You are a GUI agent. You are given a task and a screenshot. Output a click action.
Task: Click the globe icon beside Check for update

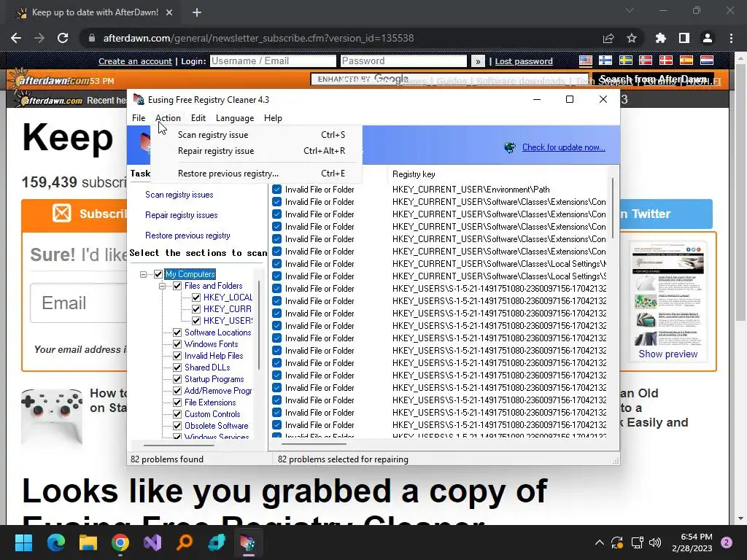click(510, 147)
